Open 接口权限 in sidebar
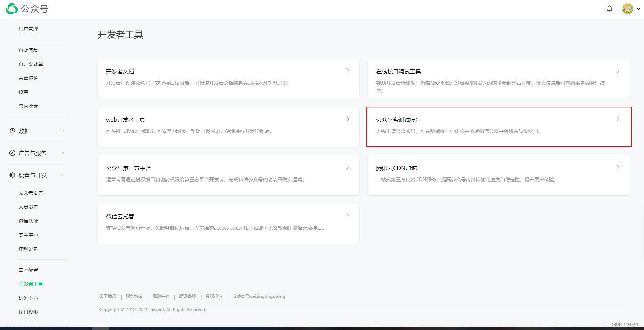 [x=28, y=312]
